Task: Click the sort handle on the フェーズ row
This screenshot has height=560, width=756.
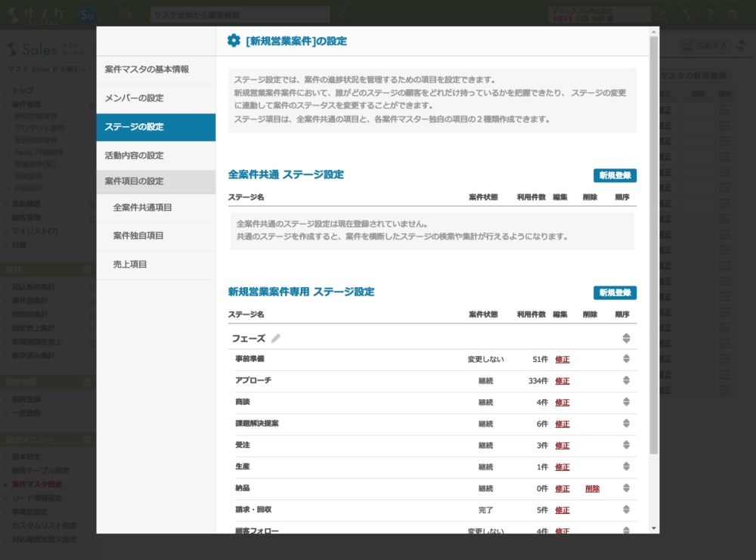Action: [x=626, y=339]
